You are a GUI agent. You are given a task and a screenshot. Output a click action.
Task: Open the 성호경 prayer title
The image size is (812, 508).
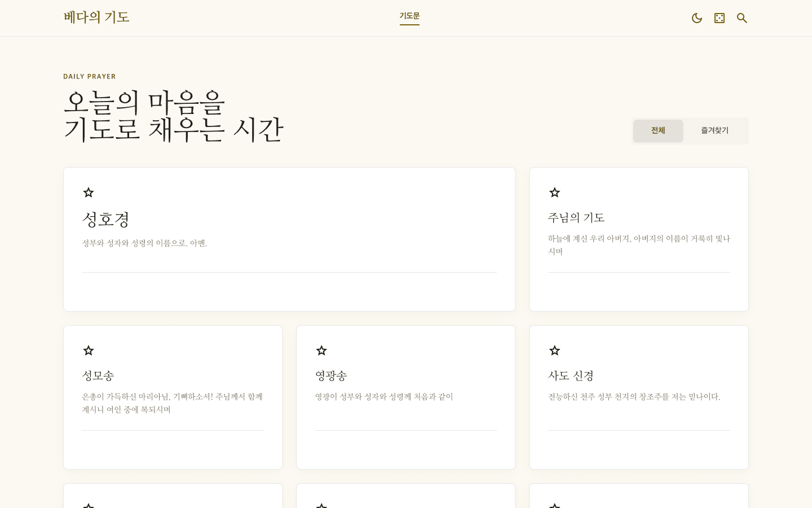(106, 219)
